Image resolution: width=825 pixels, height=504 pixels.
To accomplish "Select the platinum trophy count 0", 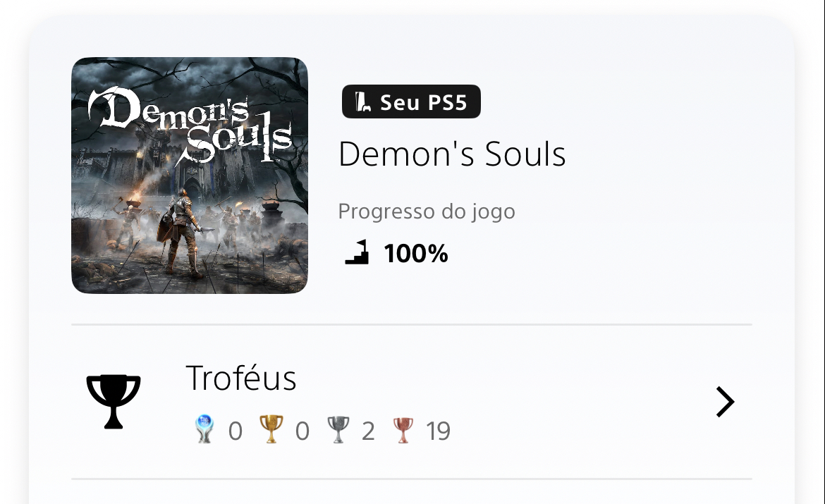I will tap(236, 431).
